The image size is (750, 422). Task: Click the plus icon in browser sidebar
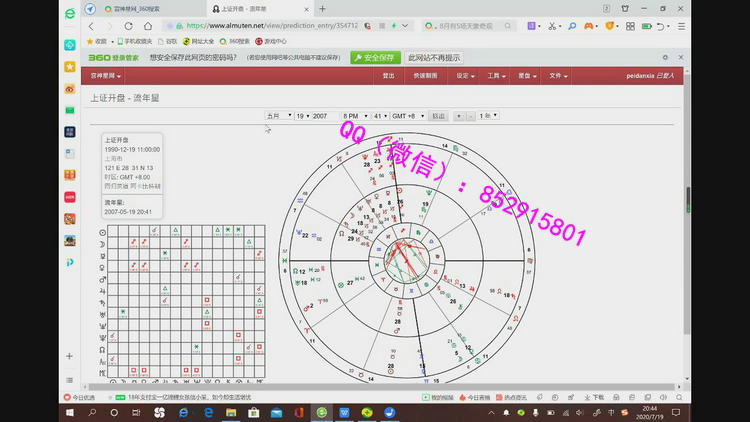[x=70, y=356]
